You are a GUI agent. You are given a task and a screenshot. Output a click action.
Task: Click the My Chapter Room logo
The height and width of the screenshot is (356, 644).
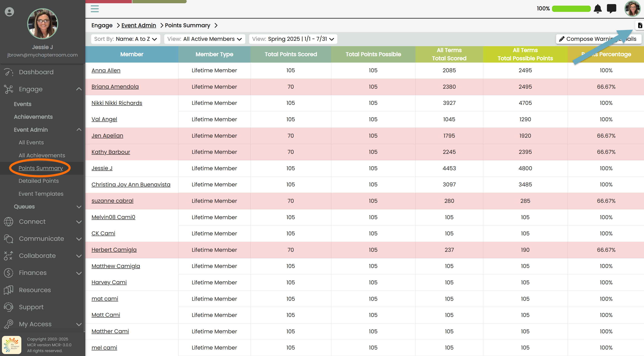point(12,345)
